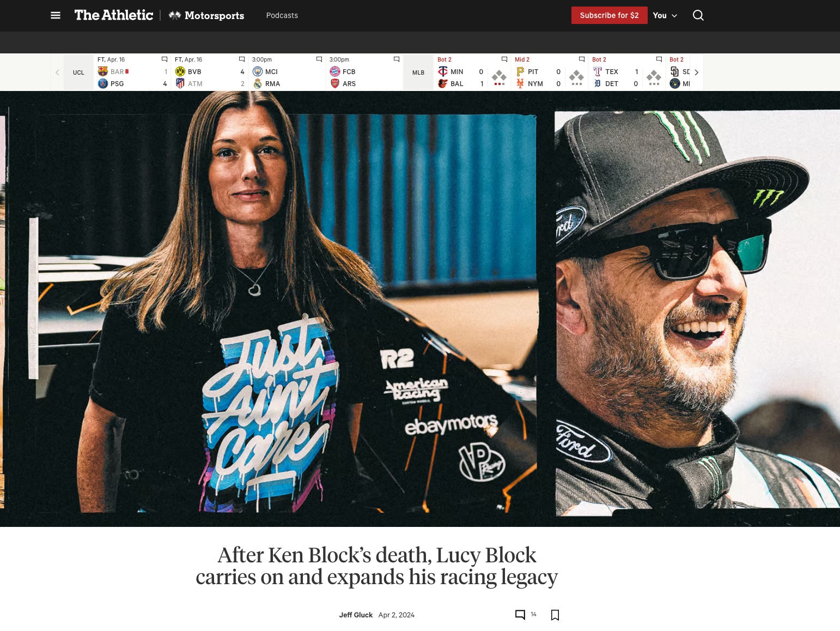
Task: Select the UCL league label
Action: tap(78, 72)
